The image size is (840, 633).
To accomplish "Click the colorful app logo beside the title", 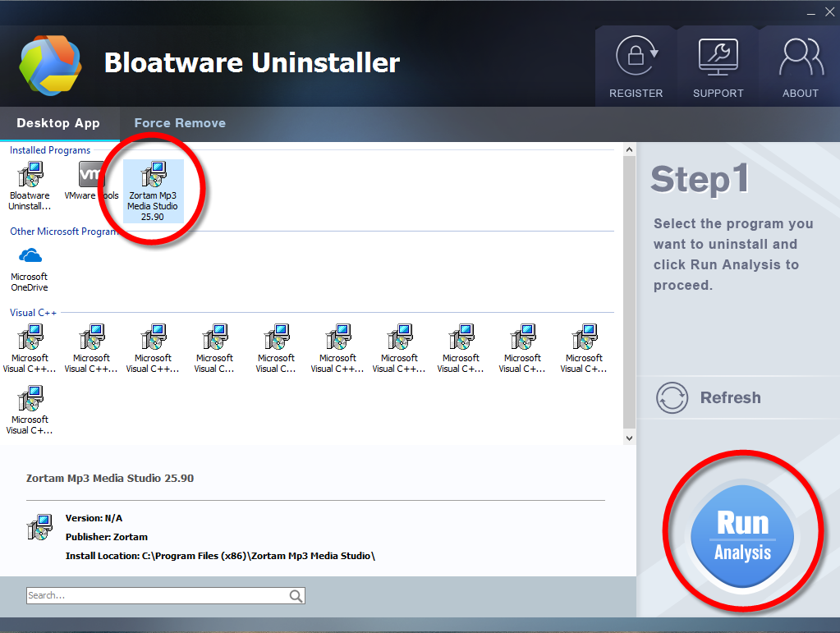I will point(50,66).
